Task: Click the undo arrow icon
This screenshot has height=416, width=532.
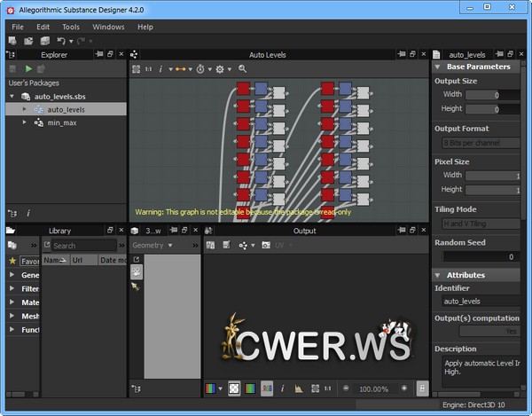Action: coord(61,41)
